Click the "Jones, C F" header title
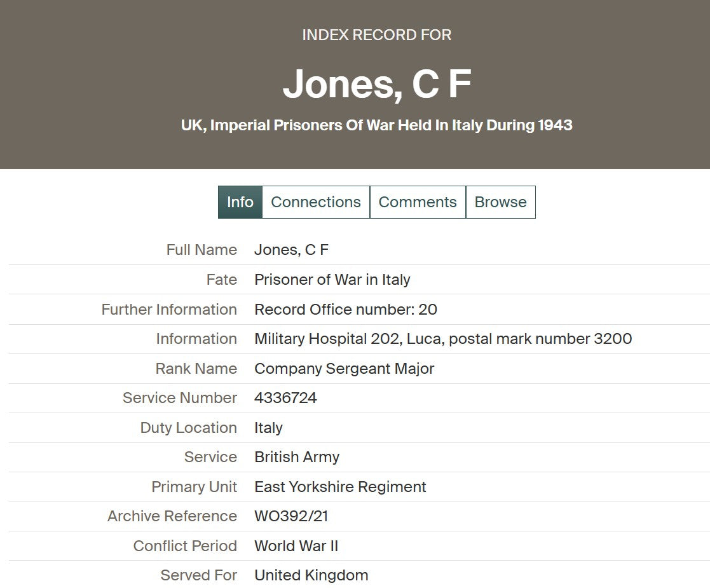 pyautogui.click(x=376, y=84)
